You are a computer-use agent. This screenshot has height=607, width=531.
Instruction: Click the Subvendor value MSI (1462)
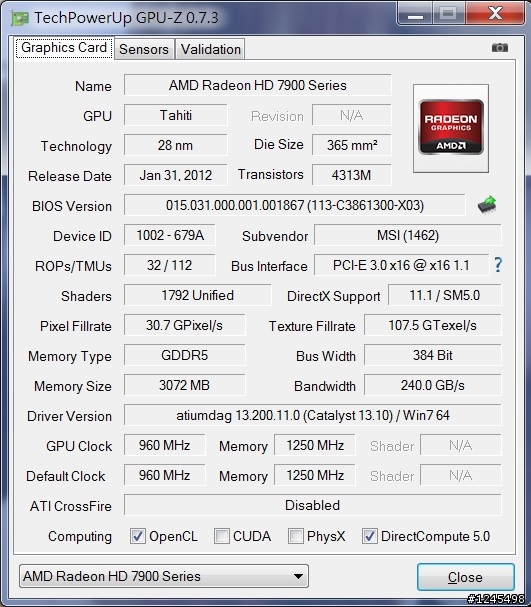(x=408, y=235)
